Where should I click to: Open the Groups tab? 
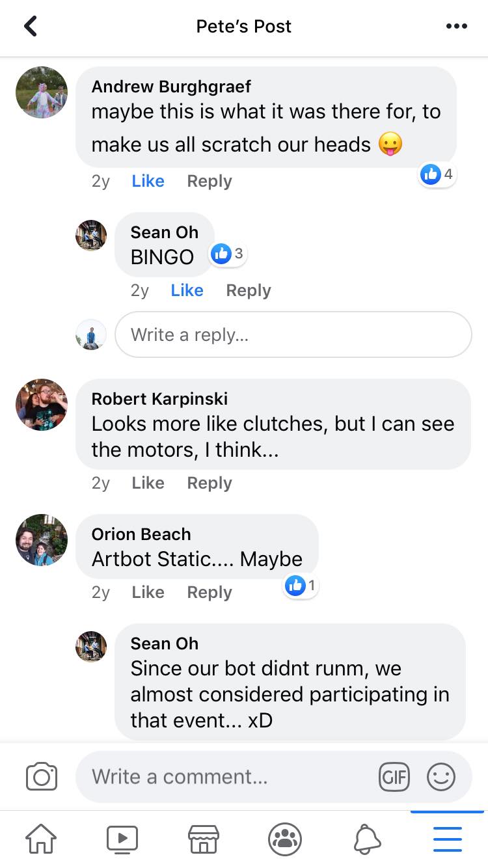pyautogui.click(x=285, y=839)
